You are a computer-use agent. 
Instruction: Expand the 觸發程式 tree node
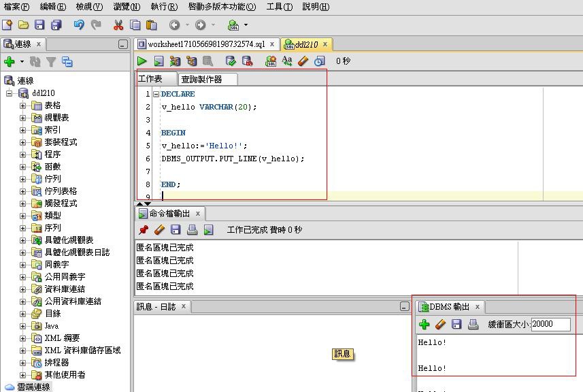coord(22,203)
